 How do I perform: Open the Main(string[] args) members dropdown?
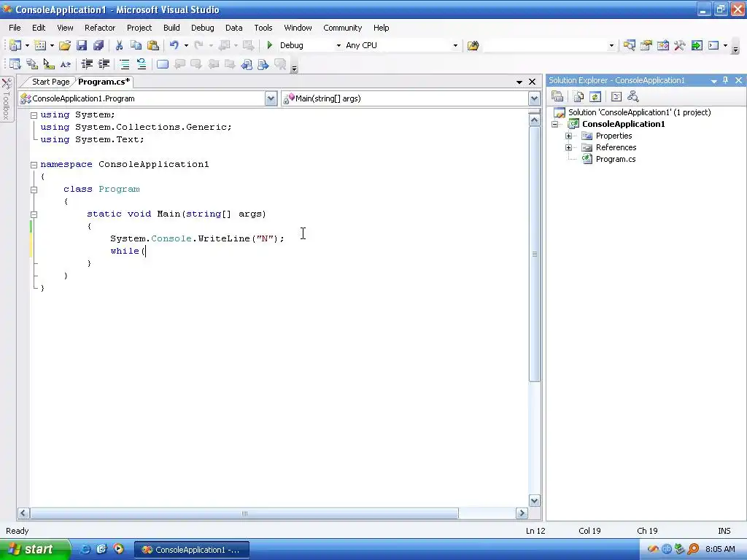tap(534, 98)
